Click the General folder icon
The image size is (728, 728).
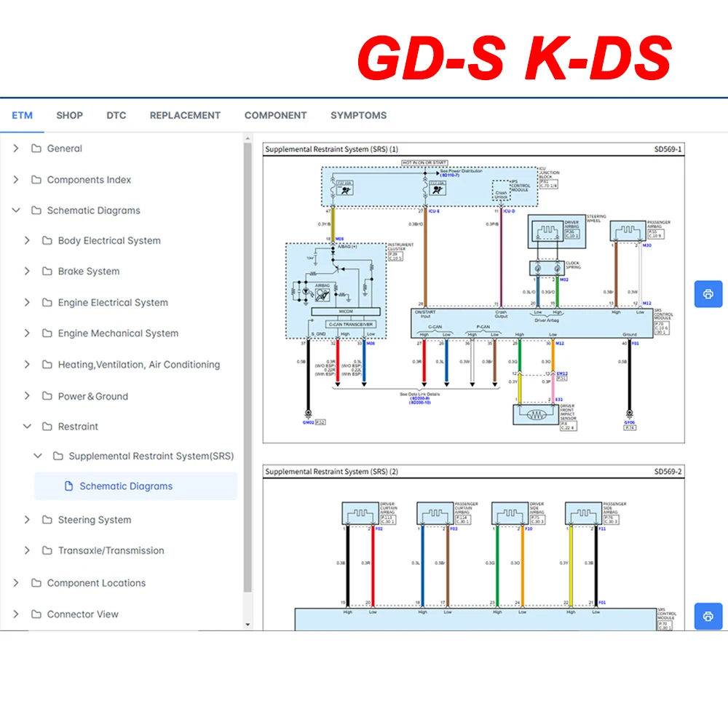point(36,148)
